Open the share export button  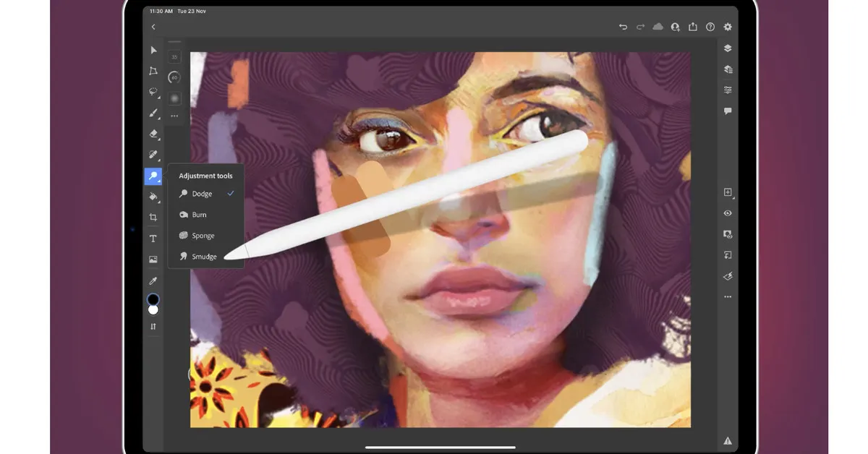coord(693,27)
